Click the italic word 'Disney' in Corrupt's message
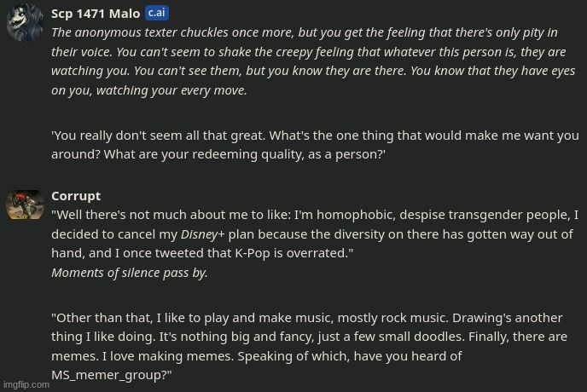Screen dimensions: 587x392 click(x=199, y=234)
